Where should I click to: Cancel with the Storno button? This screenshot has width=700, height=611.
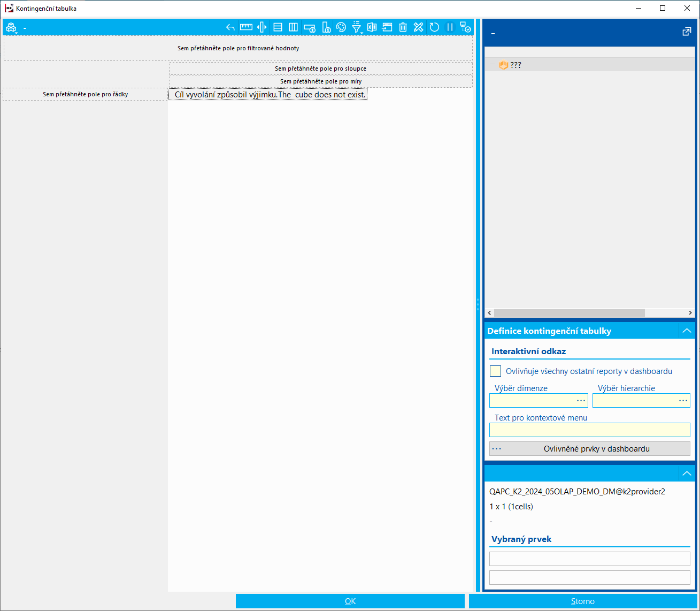(583, 601)
